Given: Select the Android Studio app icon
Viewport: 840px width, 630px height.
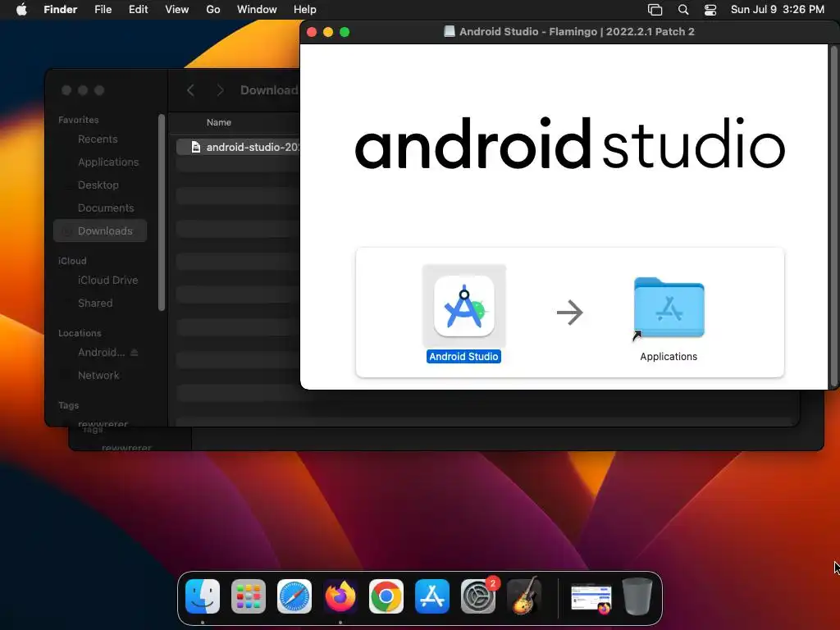Looking at the screenshot, I should click(x=464, y=306).
